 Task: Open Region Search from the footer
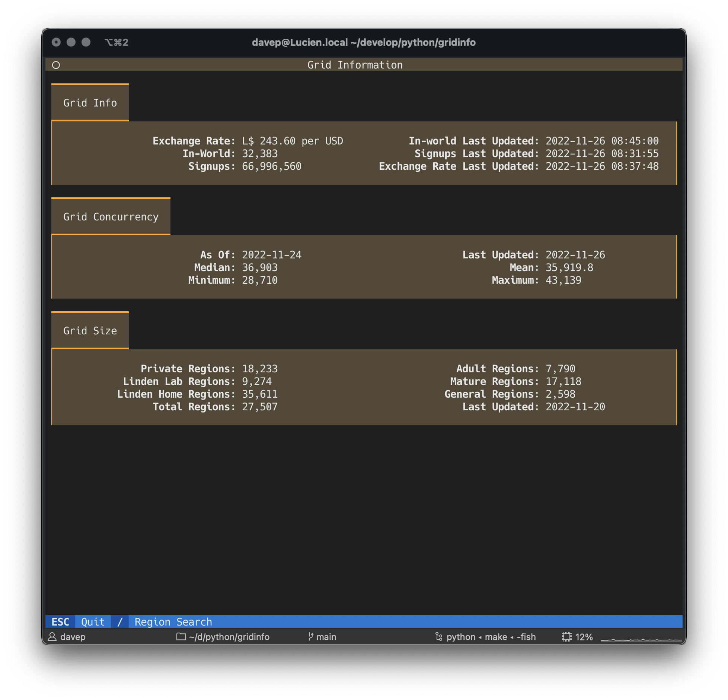[173, 621]
